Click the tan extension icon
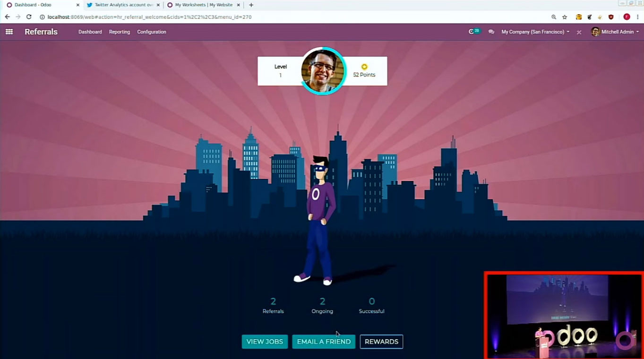Screen dimensions: 644x359 point(600,17)
